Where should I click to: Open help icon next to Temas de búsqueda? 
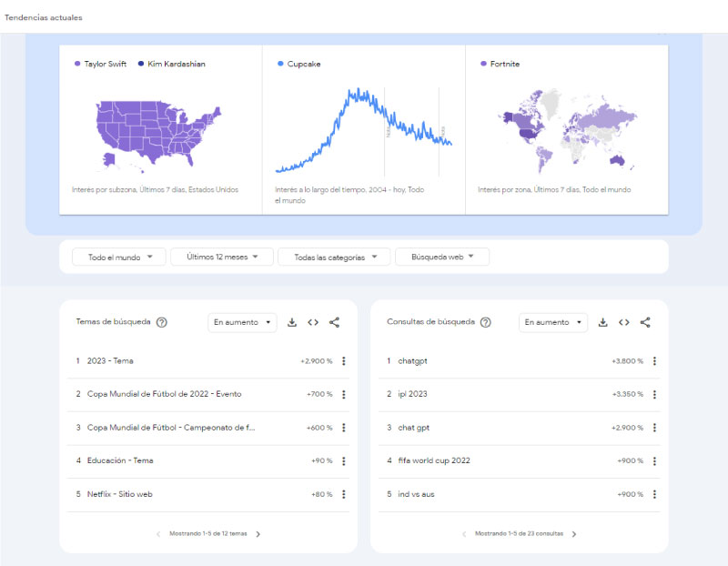pyautogui.click(x=162, y=322)
